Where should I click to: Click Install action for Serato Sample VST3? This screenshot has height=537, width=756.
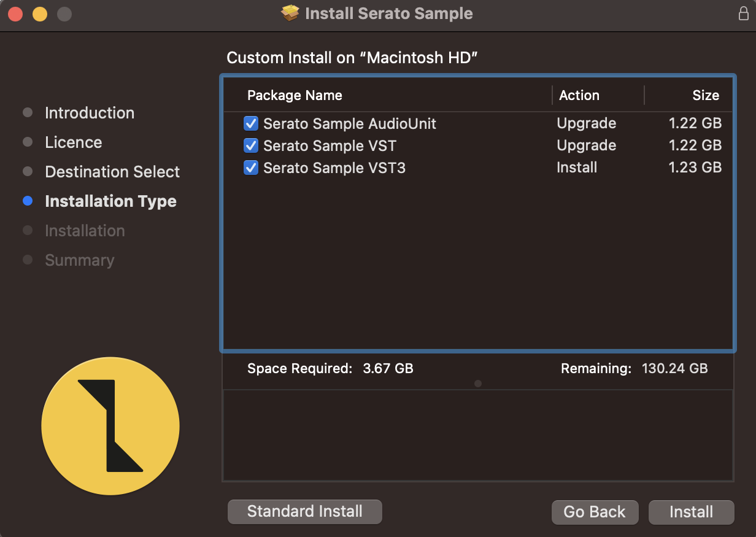[x=577, y=168]
